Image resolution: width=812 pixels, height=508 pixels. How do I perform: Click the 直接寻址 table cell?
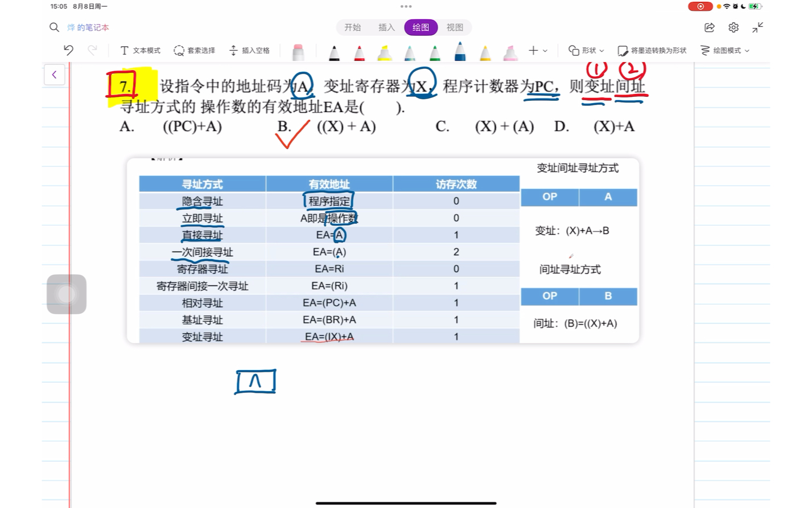point(203,235)
